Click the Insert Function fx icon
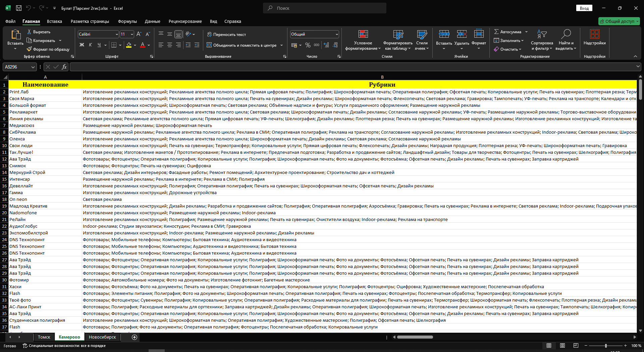The width and height of the screenshot is (644, 352). click(64, 67)
